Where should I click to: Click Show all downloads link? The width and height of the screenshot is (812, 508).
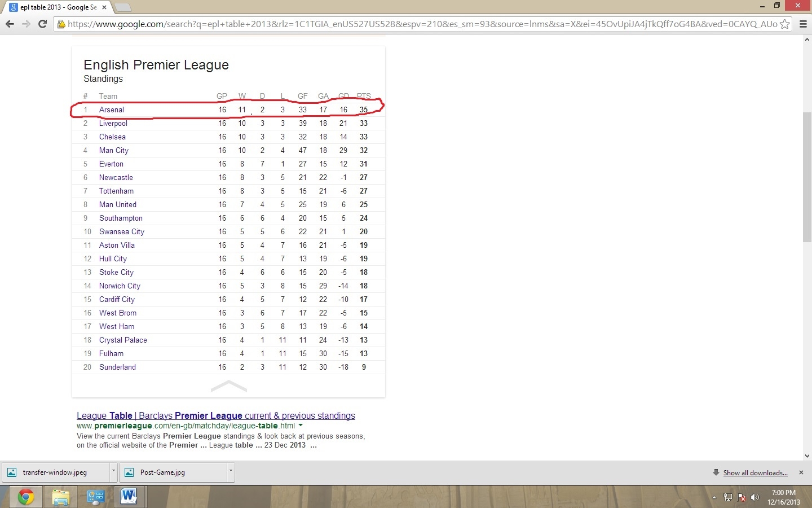point(755,473)
